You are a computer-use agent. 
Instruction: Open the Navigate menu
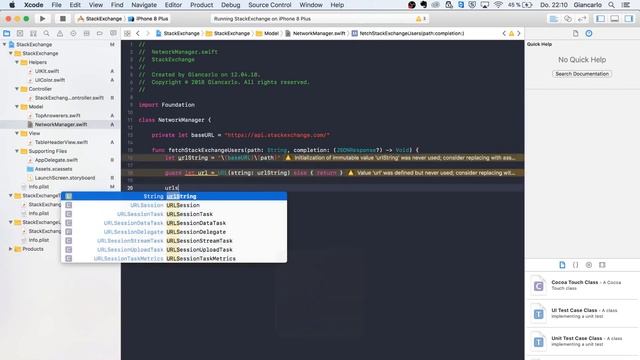[144, 5]
